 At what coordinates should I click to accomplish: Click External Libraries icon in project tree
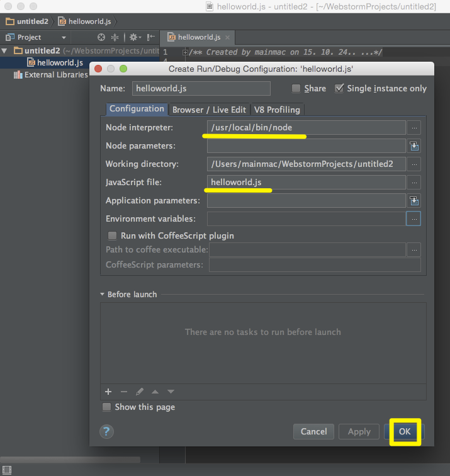[18, 75]
